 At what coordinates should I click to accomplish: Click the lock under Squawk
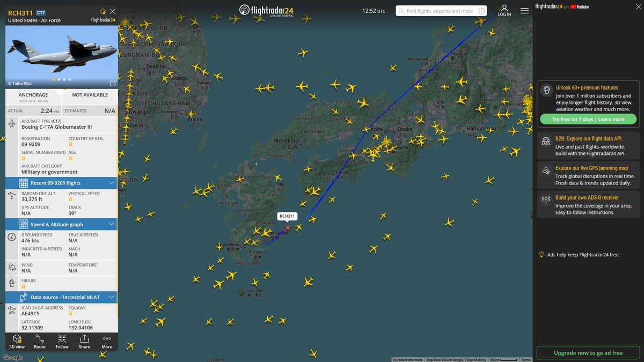click(70, 314)
